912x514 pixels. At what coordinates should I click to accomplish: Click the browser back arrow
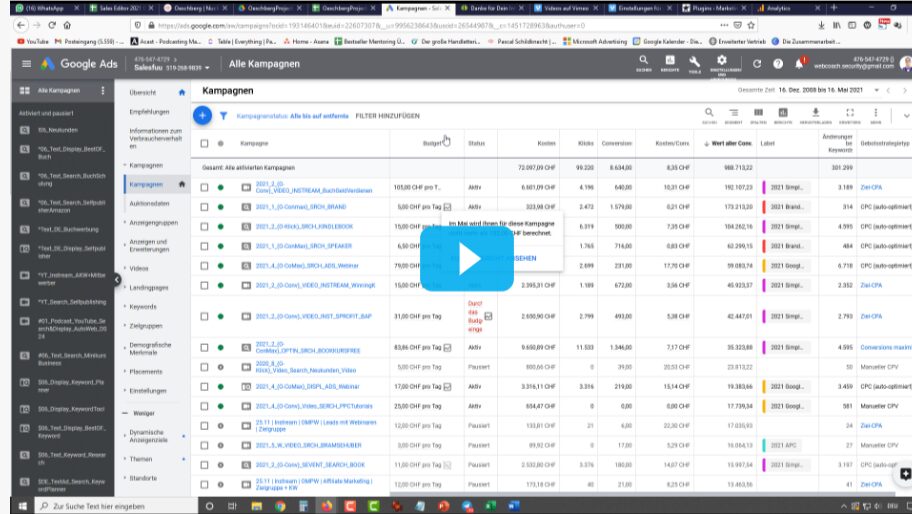[x=21, y=26]
